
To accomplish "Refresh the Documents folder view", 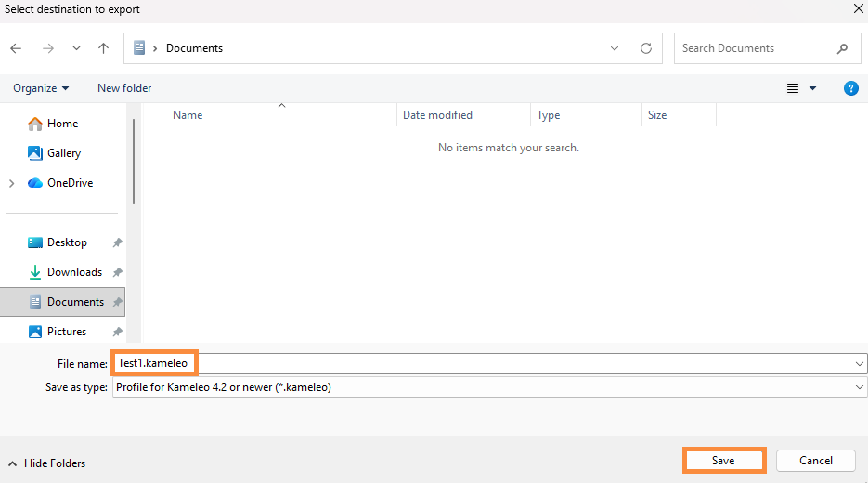I will pyautogui.click(x=646, y=48).
